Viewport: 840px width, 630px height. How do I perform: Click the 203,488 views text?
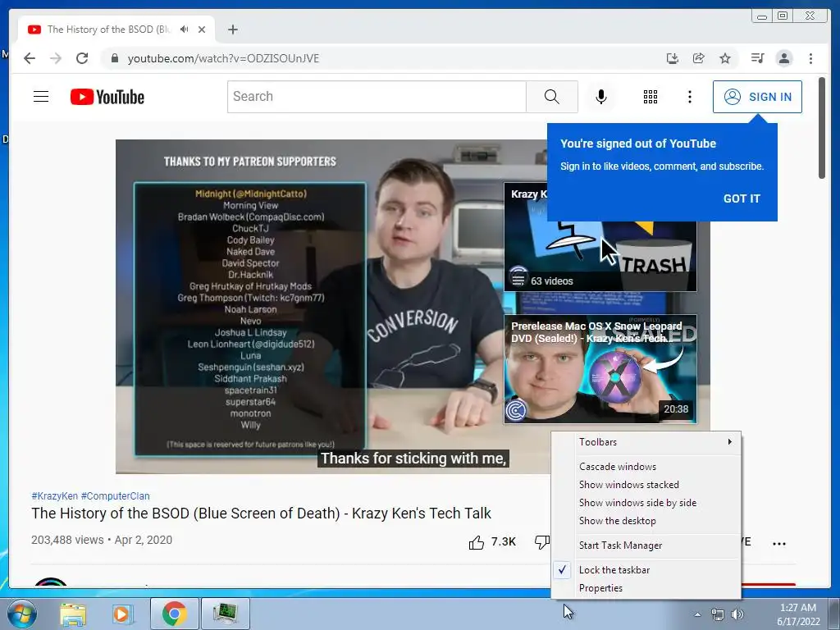pyautogui.click(x=67, y=540)
